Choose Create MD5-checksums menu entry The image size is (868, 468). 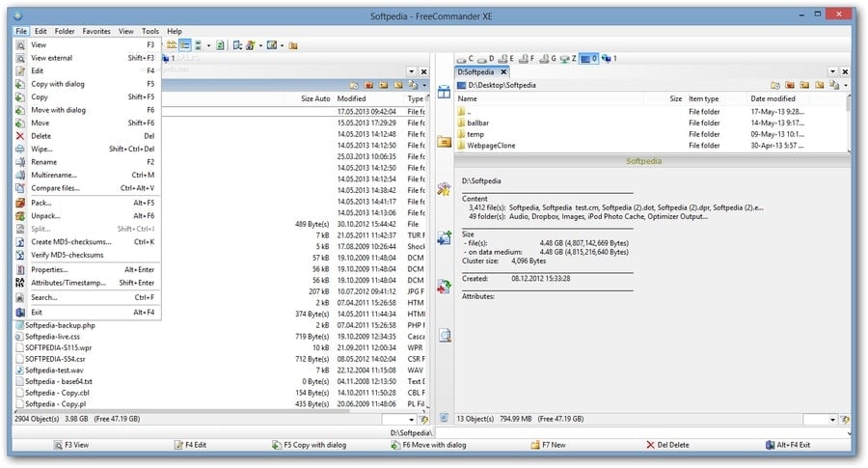87,242
